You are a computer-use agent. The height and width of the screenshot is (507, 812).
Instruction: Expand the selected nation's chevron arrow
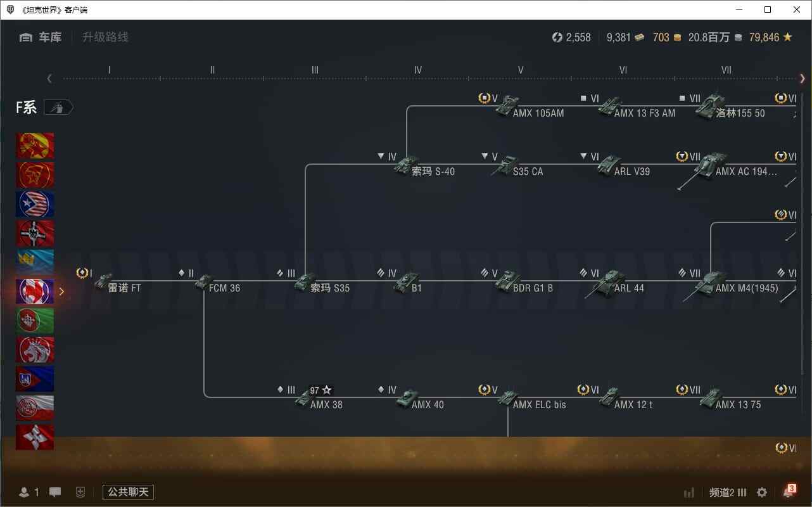coord(61,292)
